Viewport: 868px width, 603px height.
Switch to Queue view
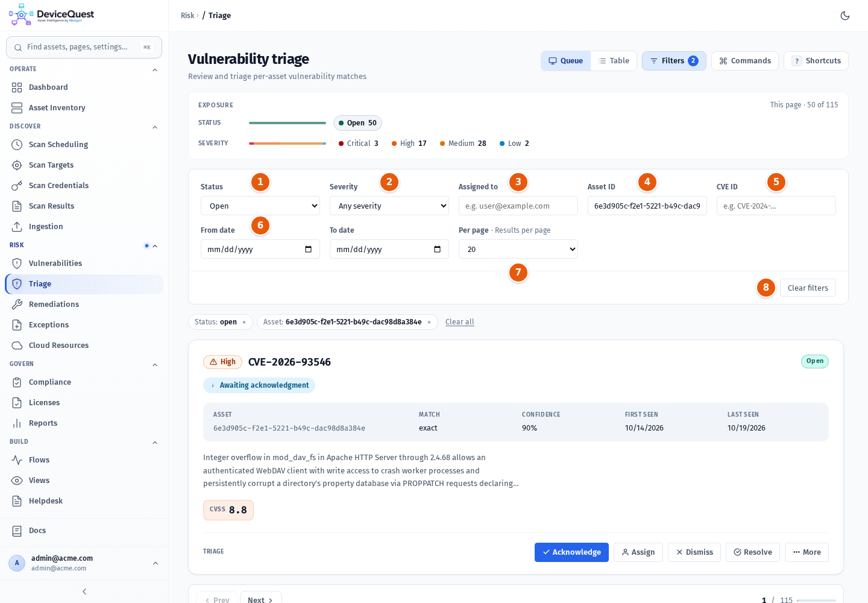[565, 61]
